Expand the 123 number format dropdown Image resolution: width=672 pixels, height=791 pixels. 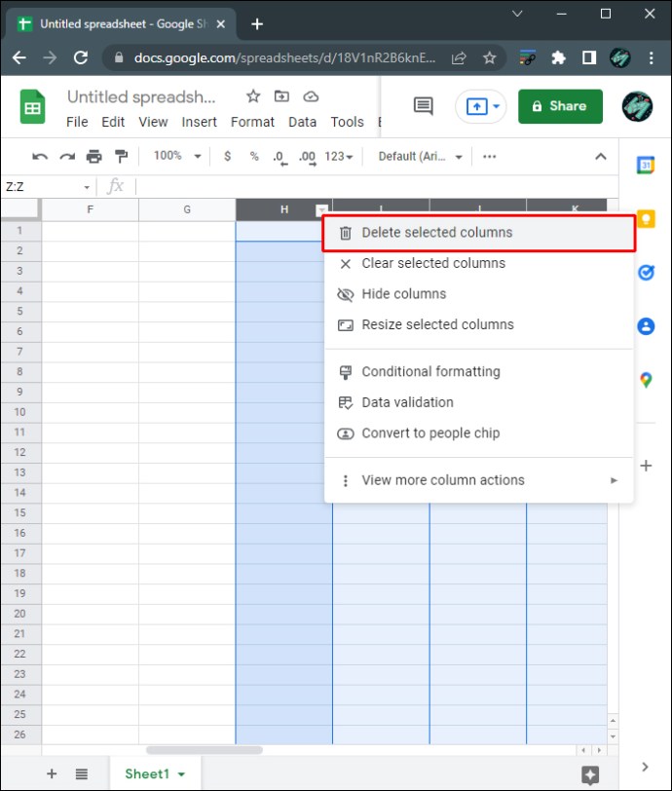[x=338, y=156]
